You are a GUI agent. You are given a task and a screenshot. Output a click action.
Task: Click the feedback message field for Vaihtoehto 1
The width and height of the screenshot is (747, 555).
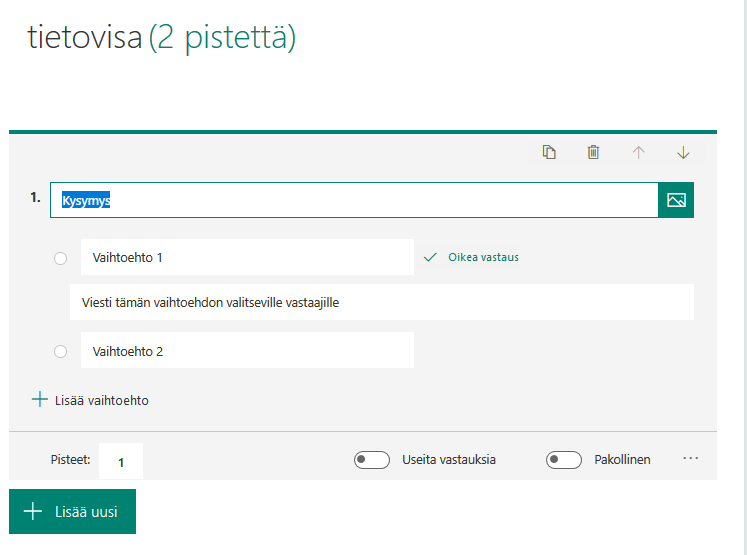pos(381,302)
